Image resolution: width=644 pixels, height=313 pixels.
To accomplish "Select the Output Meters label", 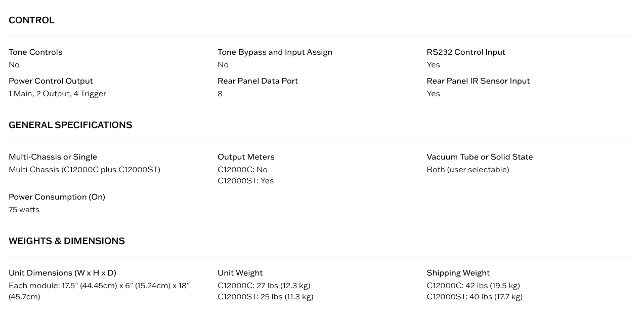I will [246, 157].
